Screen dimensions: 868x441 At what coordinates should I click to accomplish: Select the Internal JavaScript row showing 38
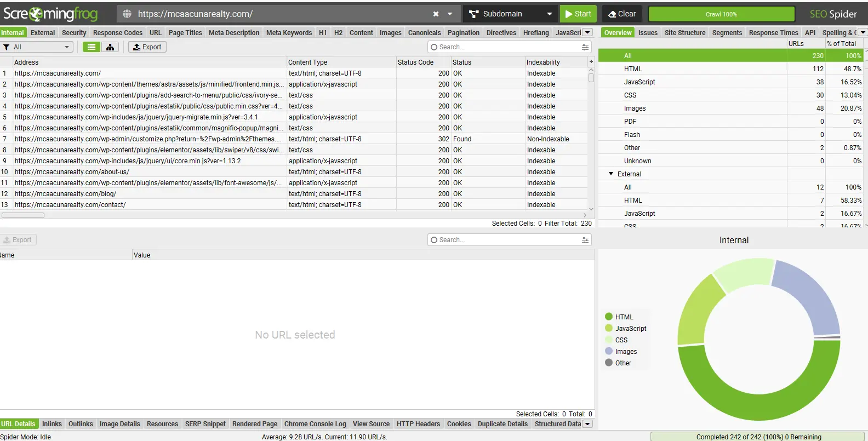coord(730,82)
